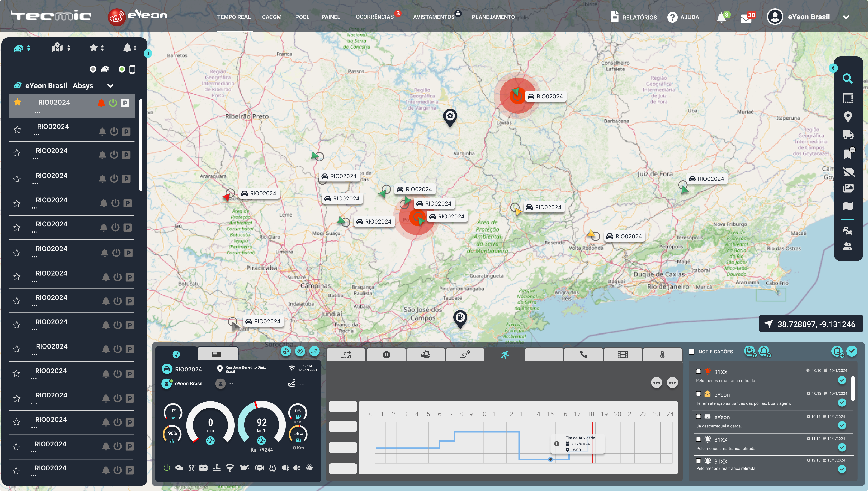Open the bookmark remove tool in sidebar

tap(848, 153)
